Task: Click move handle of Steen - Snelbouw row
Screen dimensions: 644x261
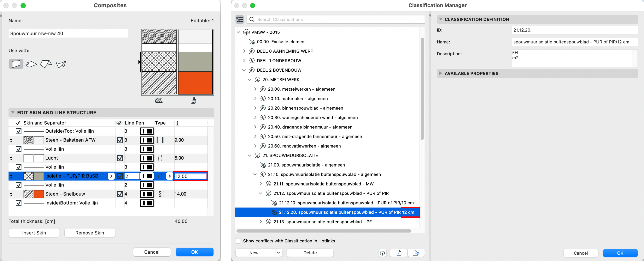Action: click(11, 194)
